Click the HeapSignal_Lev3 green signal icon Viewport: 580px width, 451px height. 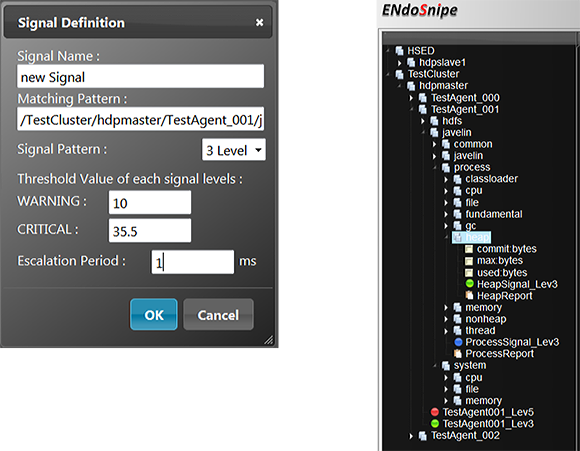coord(469,284)
